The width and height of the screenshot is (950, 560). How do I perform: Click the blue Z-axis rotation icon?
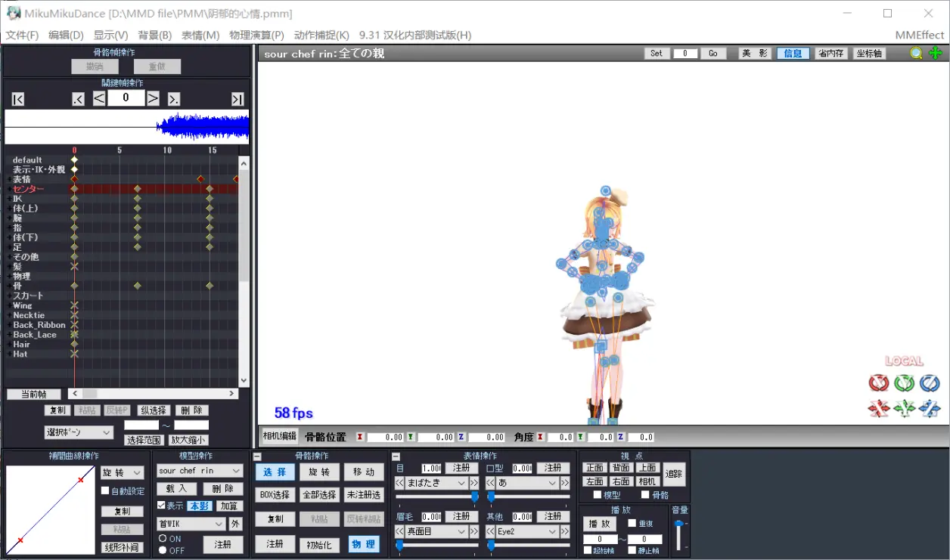[x=930, y=383]
